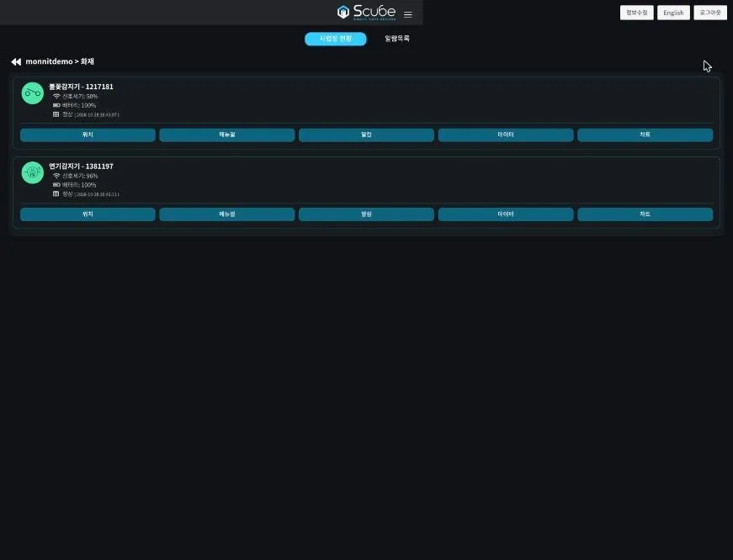Image resolution: width=733 pixels, height=560 pixels.
Task: Open 알람 for 불꽃감지기 1217181
Action: pyautogui.click(x=367, y=135)
